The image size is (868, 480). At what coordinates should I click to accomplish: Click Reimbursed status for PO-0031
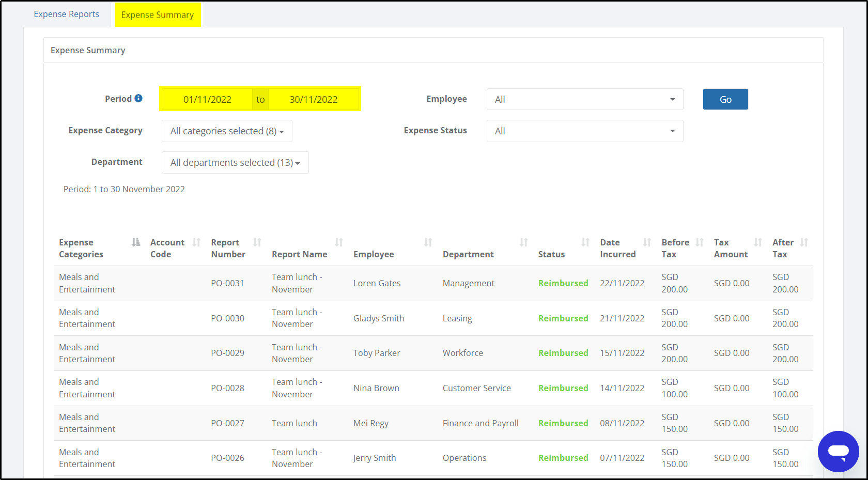(563, 283)
